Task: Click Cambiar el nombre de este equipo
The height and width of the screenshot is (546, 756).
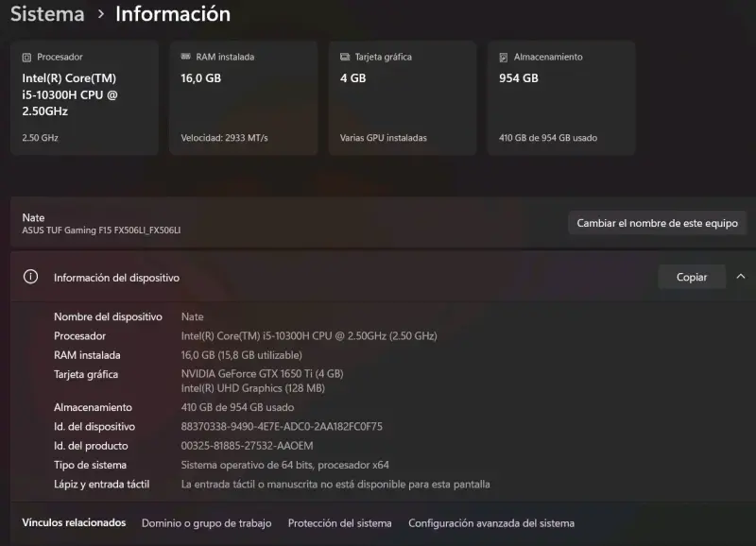Action: pyautogui.click(x=657, y=223)
